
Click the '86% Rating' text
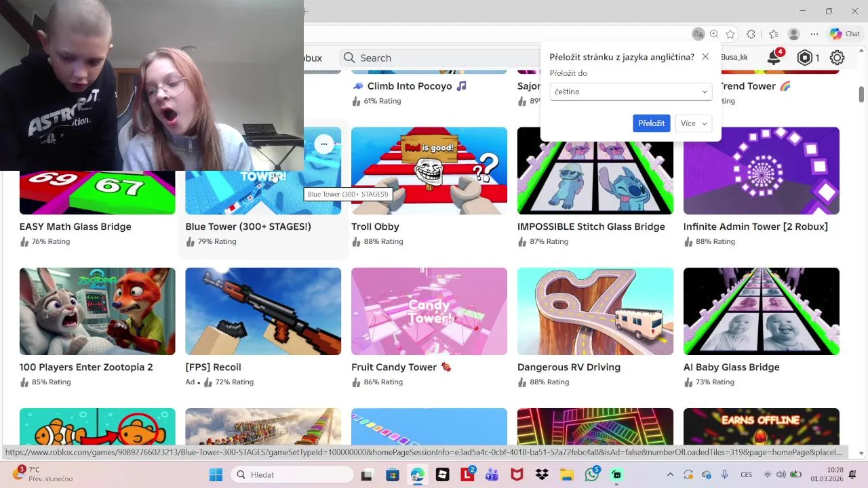(x=383, y=382)
